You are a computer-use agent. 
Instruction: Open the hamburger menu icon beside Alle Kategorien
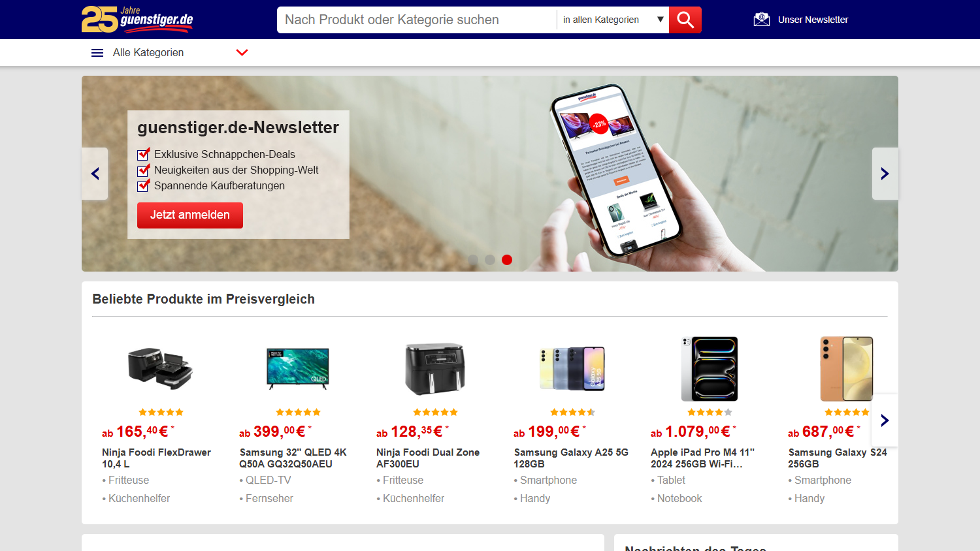point(97,53)
